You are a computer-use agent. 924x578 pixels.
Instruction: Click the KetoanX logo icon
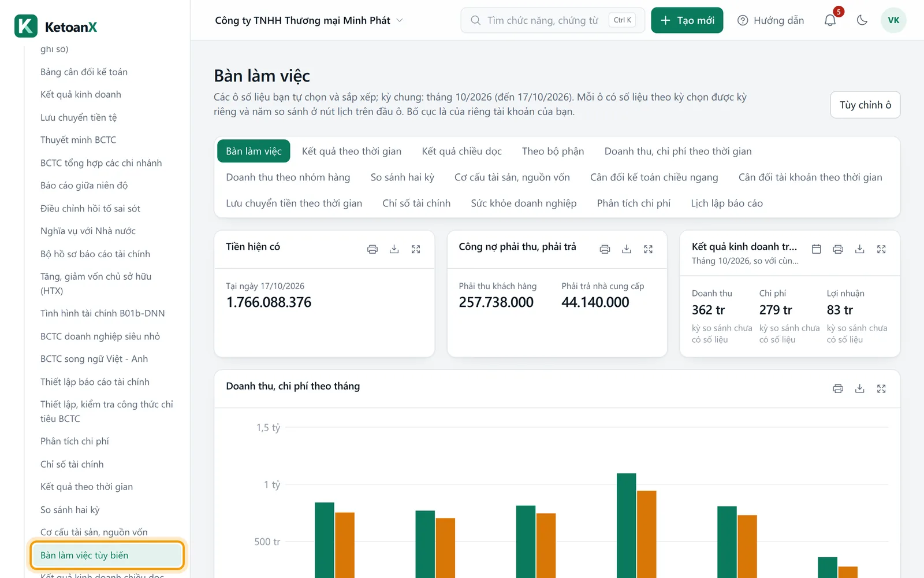click(26, 26)
